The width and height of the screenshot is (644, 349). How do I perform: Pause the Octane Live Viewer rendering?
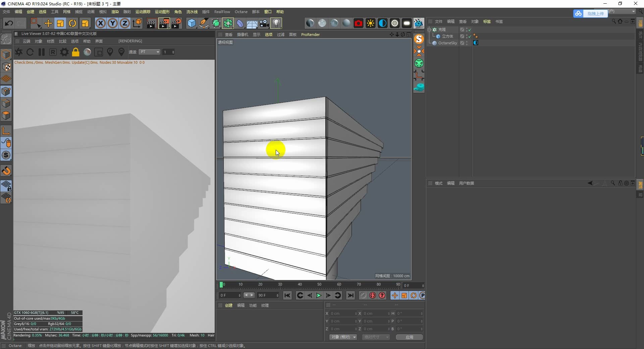(41, 52)
